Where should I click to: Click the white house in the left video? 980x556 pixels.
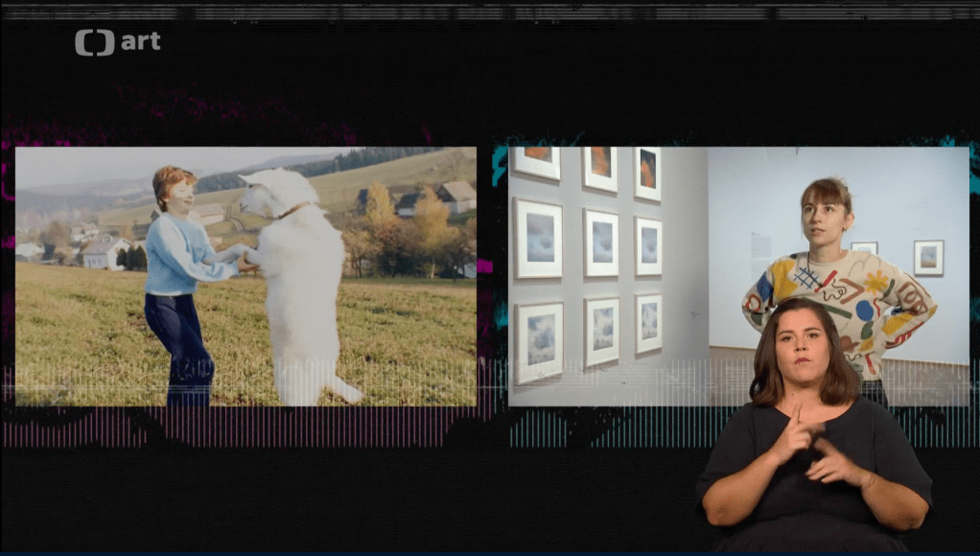pos(105,252)
